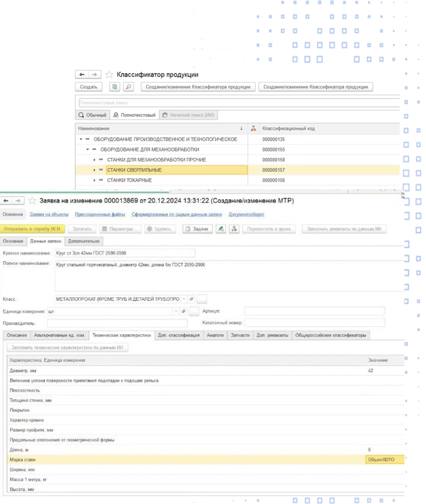
Task: Open the Единица измерения dropdown arrow
Action: pos(176,311)
